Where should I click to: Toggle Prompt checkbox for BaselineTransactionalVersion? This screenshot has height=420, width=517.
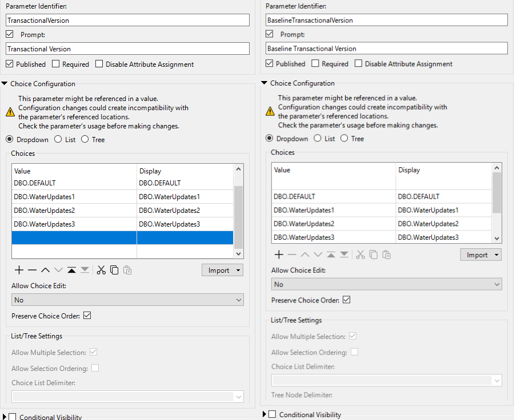pos(270,34)
